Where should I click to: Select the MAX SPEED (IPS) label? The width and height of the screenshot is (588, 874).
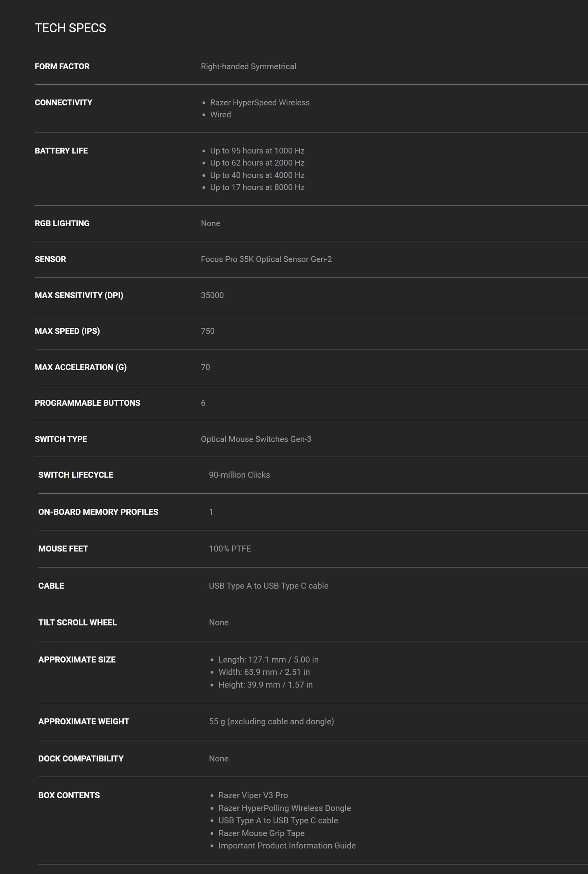pos(67,331)
